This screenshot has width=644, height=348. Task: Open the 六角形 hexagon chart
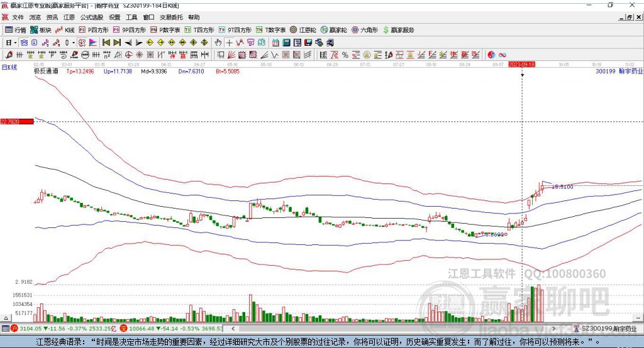(365, 30)
